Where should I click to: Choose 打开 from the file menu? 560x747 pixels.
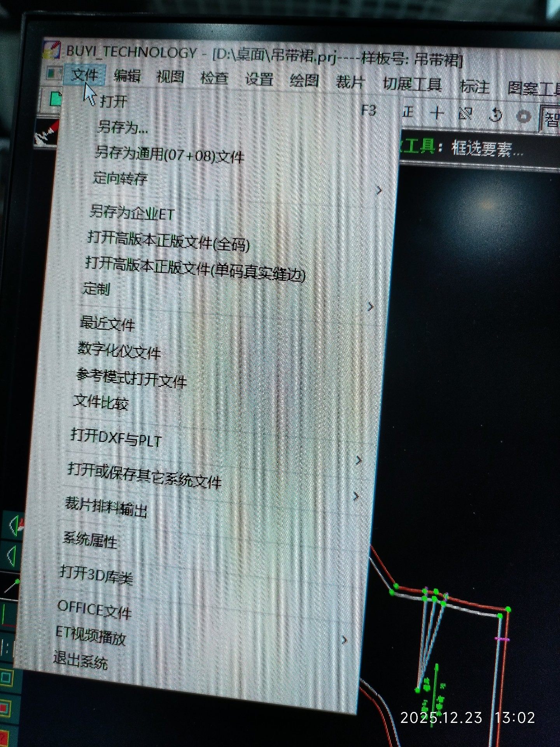pyautogui.click(x=114, y=102)
